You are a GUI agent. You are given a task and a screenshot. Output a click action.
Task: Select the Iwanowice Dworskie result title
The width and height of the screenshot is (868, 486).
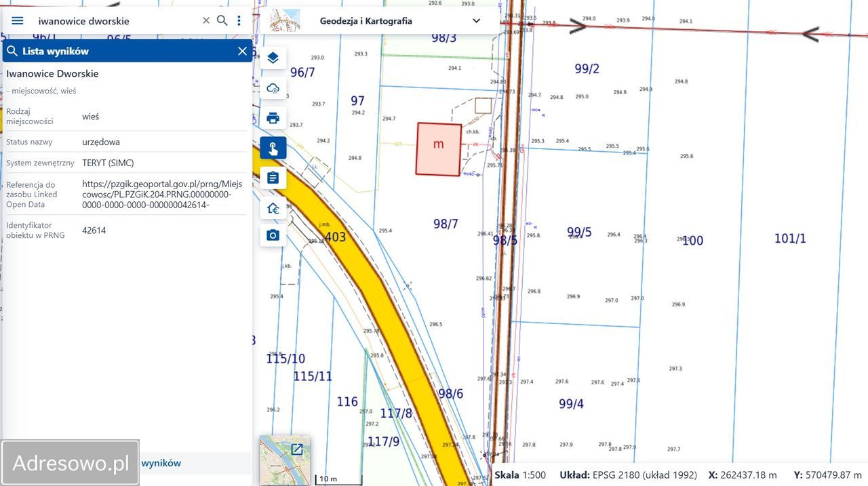[x=52, y=74]
